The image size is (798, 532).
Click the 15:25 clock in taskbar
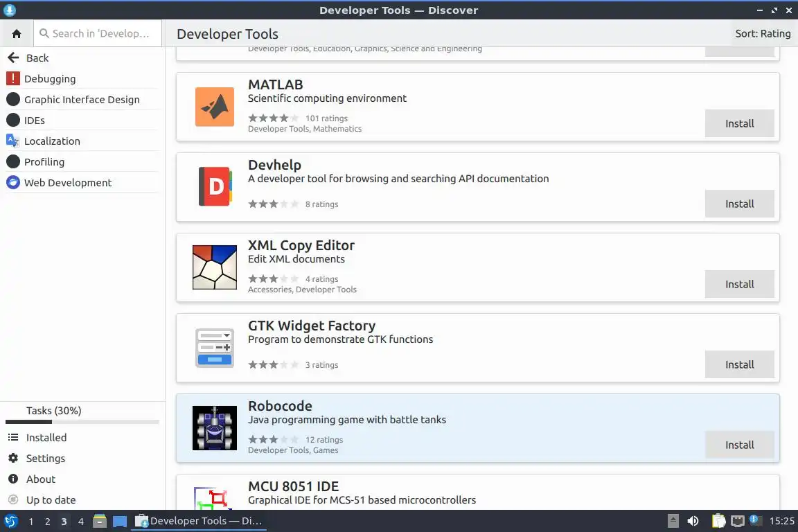781,521
